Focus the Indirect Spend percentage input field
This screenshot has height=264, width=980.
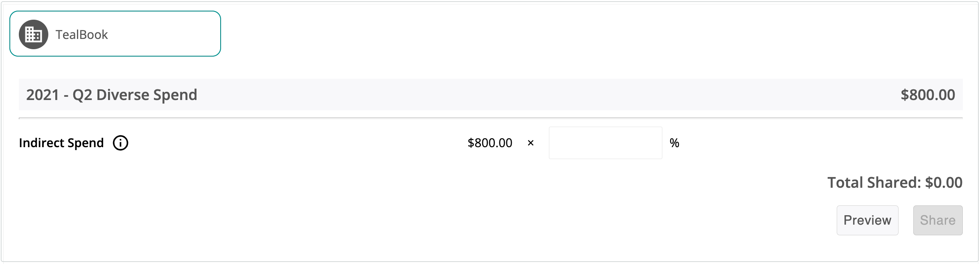click(605, 143)
